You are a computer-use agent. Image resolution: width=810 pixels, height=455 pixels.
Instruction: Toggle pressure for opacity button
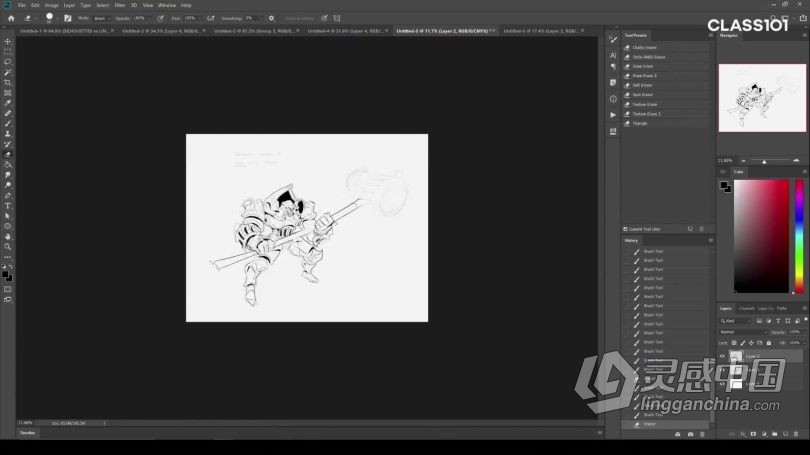tap(161, 18)
